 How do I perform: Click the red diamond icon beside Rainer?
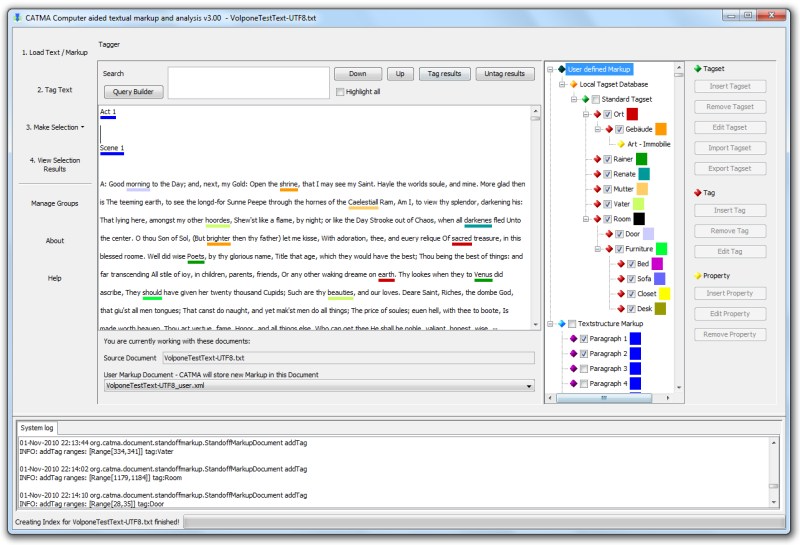(x=597, y=159)
